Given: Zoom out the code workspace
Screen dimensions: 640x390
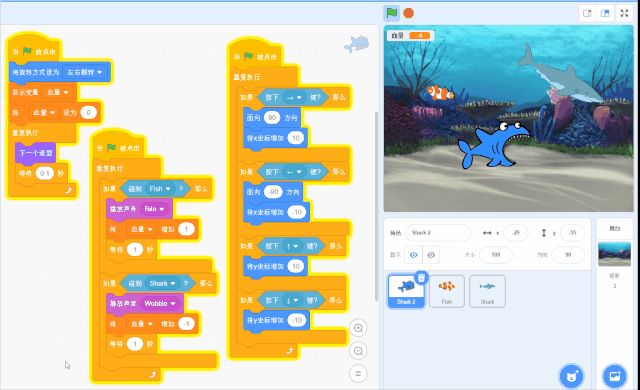Looking at the screenshot, I should pyautogui.click(x=358, y=351).
